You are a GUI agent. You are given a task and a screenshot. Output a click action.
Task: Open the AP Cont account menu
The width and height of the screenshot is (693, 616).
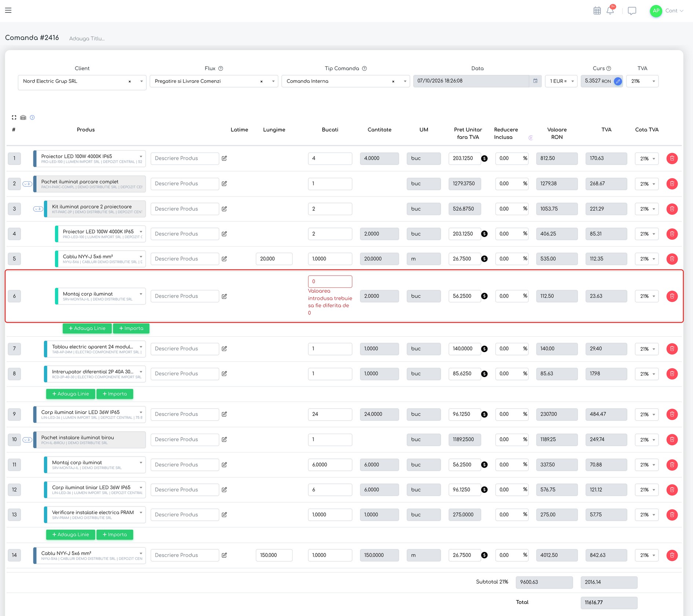(667, 11)
